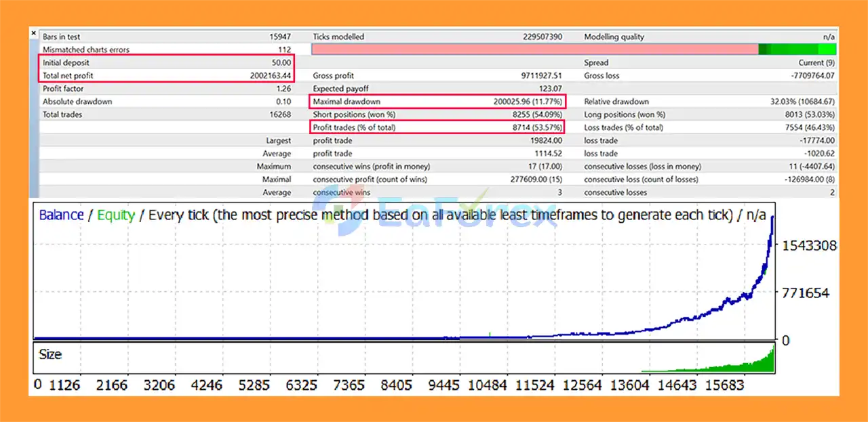Click the Spread value Current (9)

(x=816, y=62)
